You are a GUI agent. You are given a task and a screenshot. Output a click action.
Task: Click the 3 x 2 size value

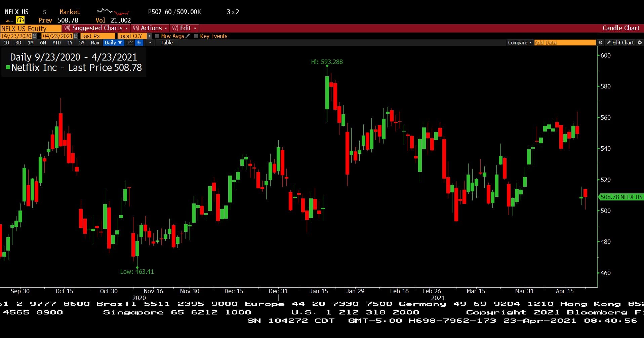[x=233, y=12]
